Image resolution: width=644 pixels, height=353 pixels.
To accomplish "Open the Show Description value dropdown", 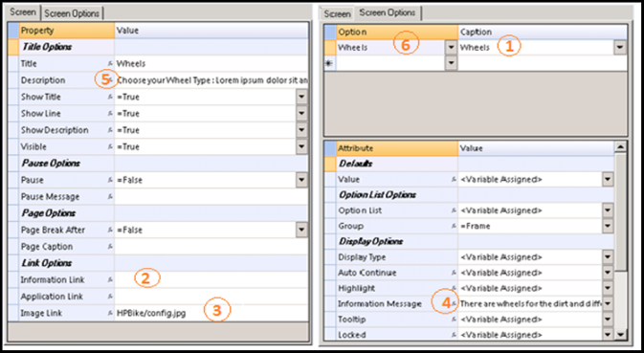I will tap(301, 130).
